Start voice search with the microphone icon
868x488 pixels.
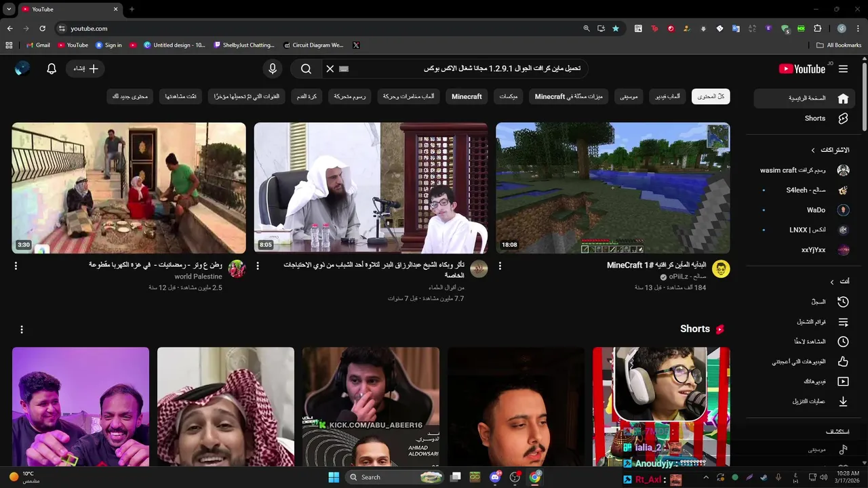point(273,68)
